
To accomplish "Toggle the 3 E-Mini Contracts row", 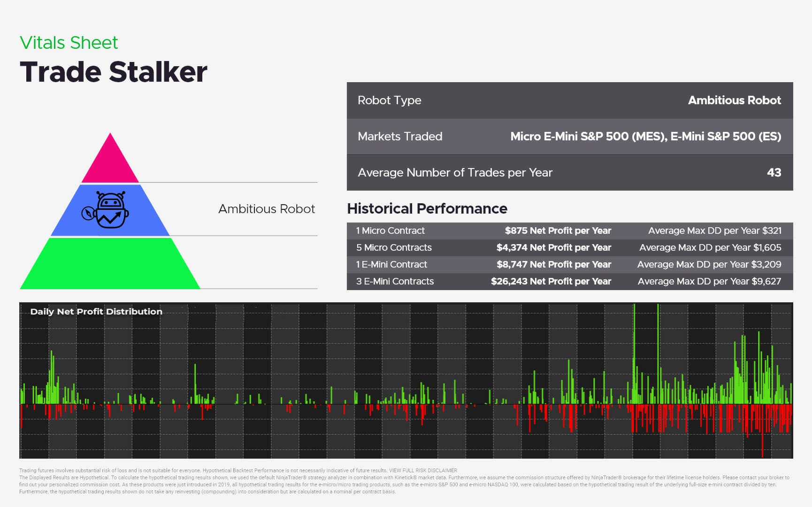I will (x=568, y=281).
